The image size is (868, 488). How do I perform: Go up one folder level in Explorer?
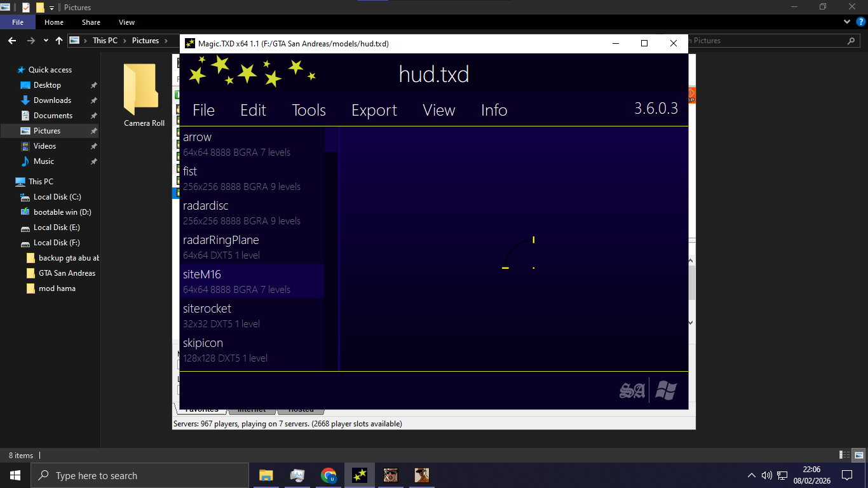(59, 40)
